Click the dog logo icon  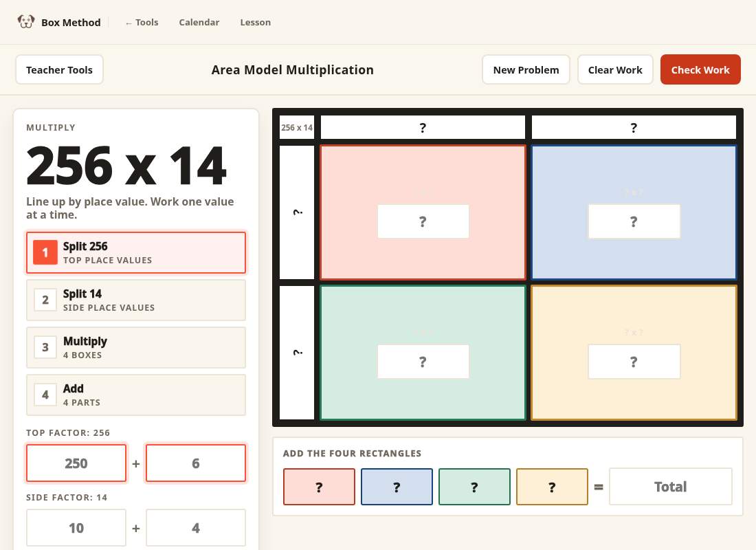click(x=26, y=22)
